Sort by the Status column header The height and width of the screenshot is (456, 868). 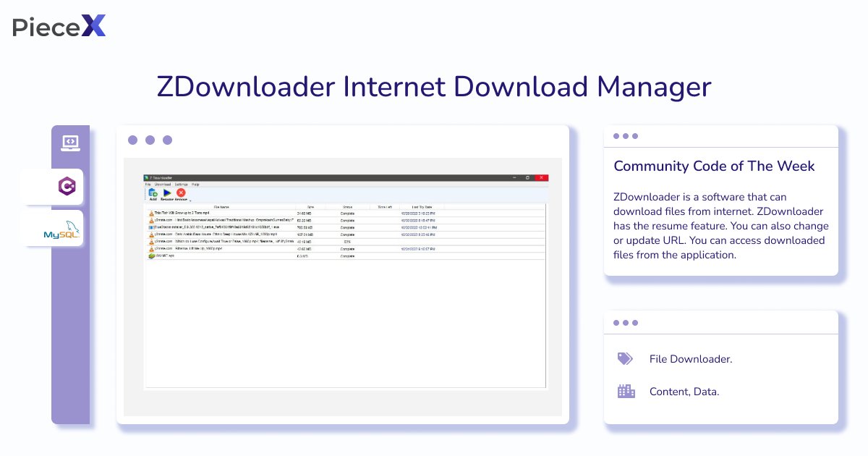pyautogui.click(x=347, y=206)
